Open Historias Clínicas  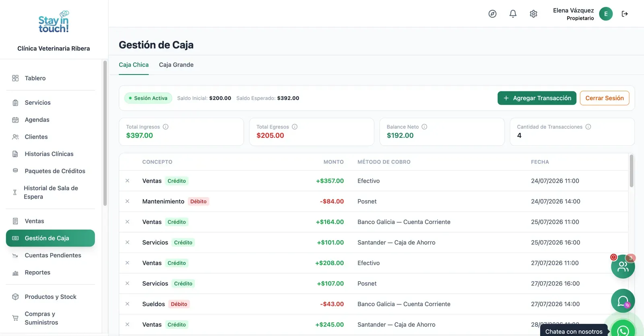coord(50,154)
